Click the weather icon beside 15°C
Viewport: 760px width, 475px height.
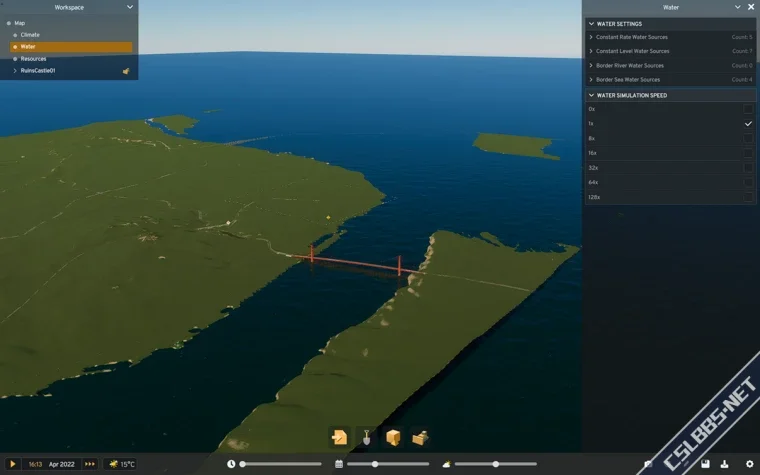pyautogui.click(x=114, y=464)
